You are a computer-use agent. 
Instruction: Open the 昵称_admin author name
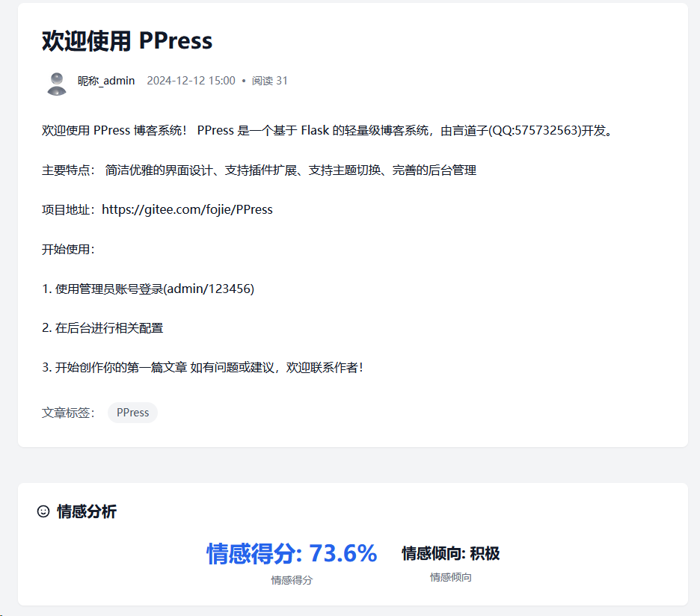pos(106,81)
